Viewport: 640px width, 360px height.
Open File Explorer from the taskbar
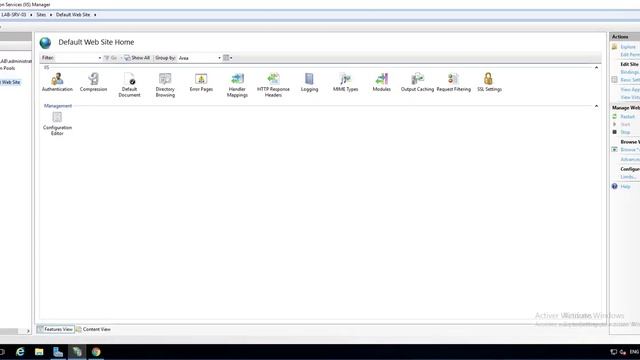[x=39, y=352]
